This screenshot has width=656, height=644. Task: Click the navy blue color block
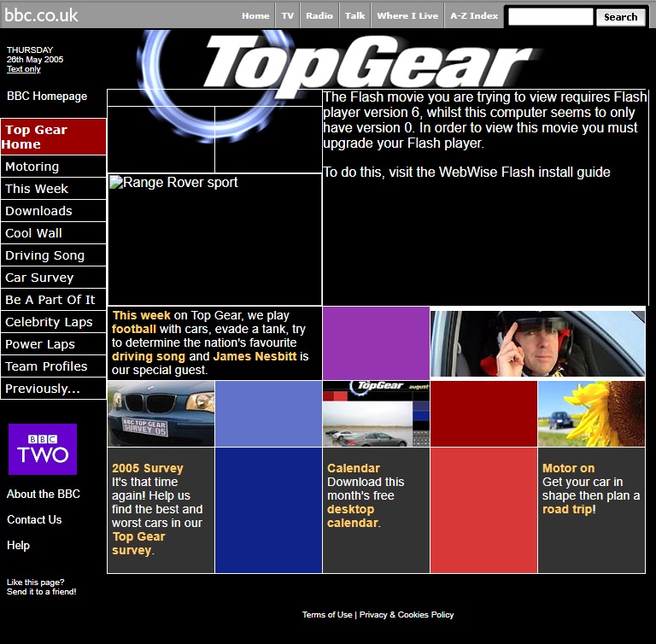[268, 510]
